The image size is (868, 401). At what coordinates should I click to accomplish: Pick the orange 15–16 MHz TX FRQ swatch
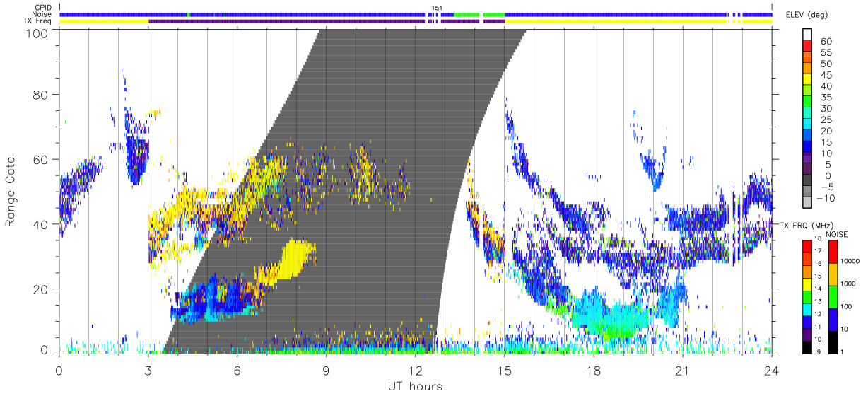tap(807, 271)
